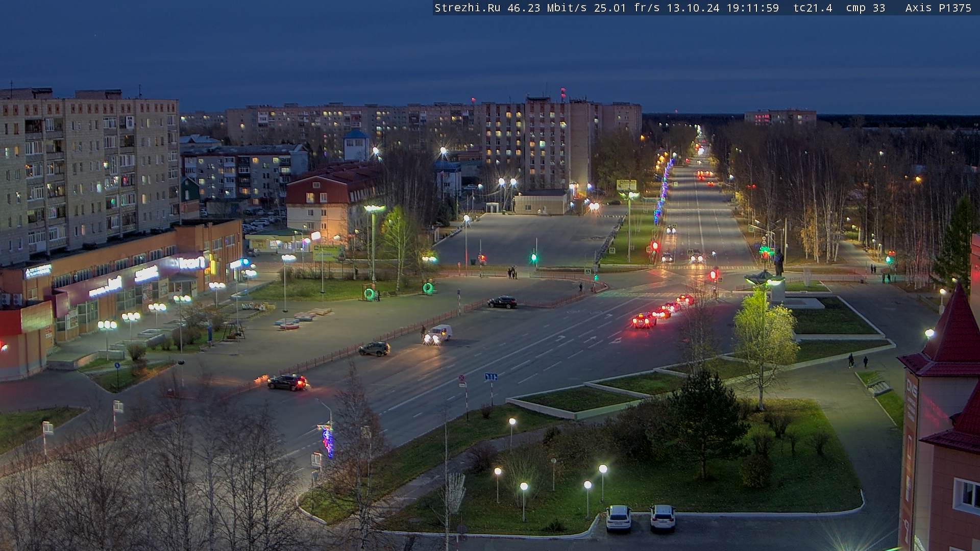The image size is (980, 551).
Task: Click the 25.01 fr/s frame rate value
Action: 627,8
